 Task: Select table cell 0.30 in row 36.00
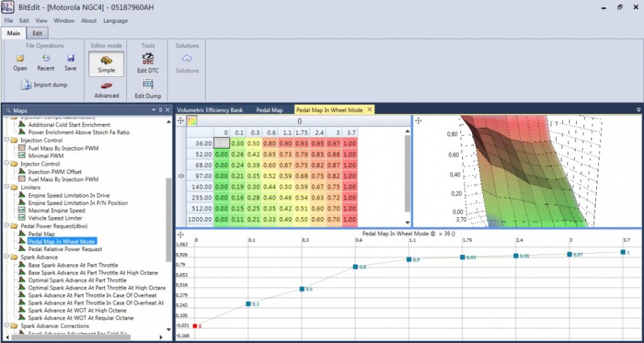point(236,143)
